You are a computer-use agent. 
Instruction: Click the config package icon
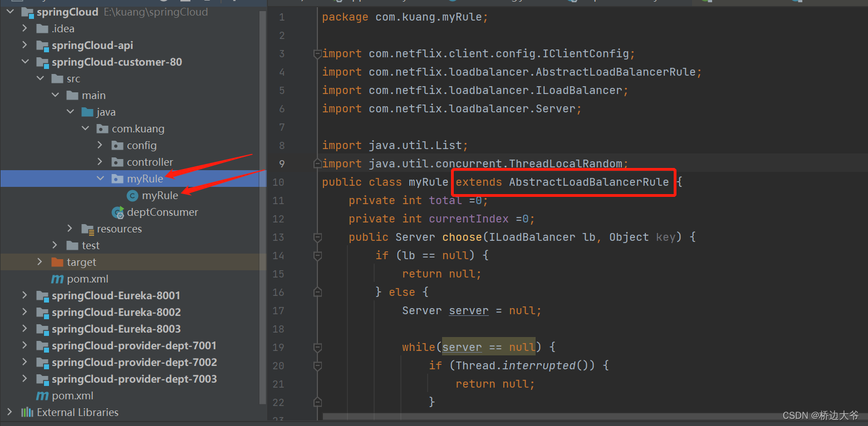point(117,145)
